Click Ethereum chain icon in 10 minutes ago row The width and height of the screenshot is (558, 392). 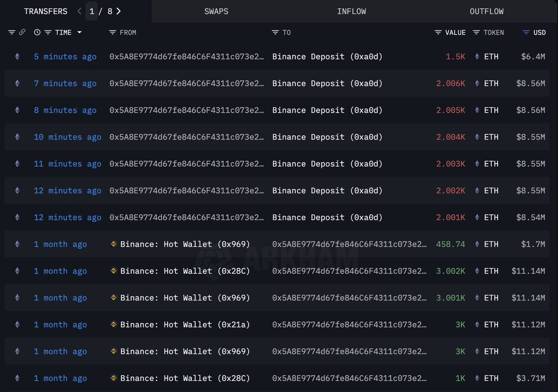(18, 137)
